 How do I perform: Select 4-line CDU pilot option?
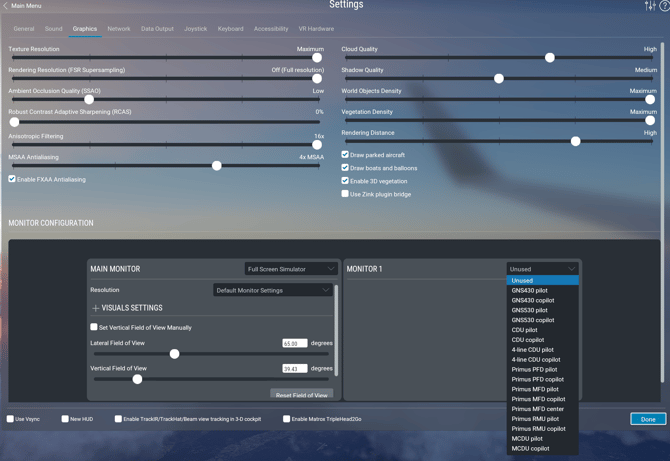click(543, 349)
